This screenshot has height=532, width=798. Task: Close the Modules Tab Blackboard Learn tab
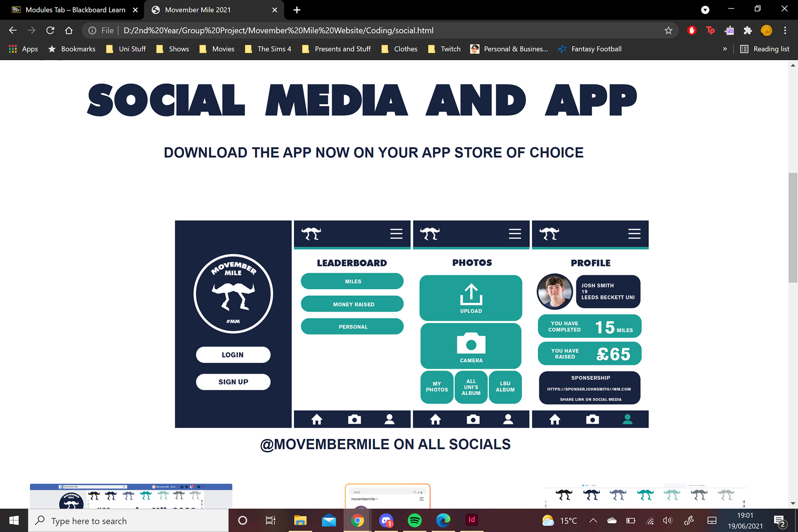tap(135, 10)
